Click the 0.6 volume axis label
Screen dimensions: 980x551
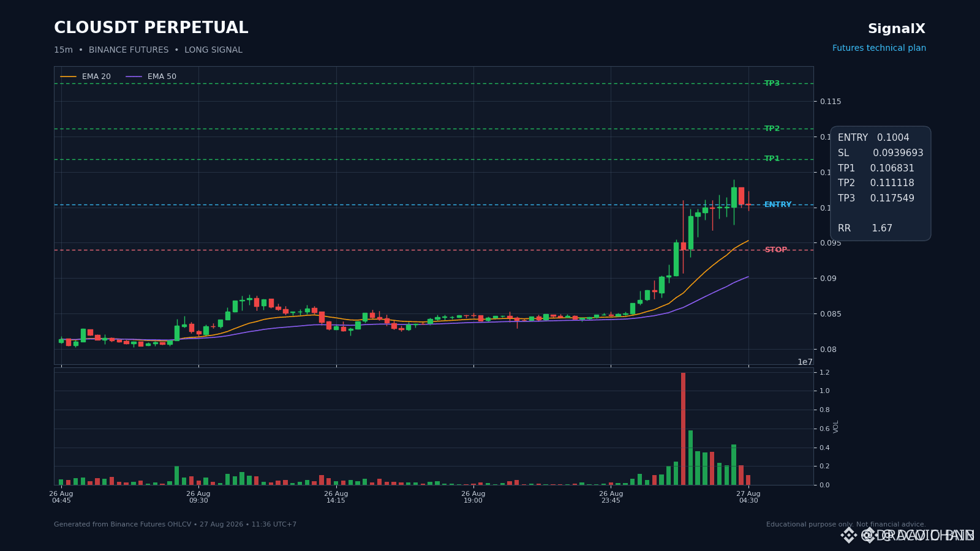coord(824,429)
